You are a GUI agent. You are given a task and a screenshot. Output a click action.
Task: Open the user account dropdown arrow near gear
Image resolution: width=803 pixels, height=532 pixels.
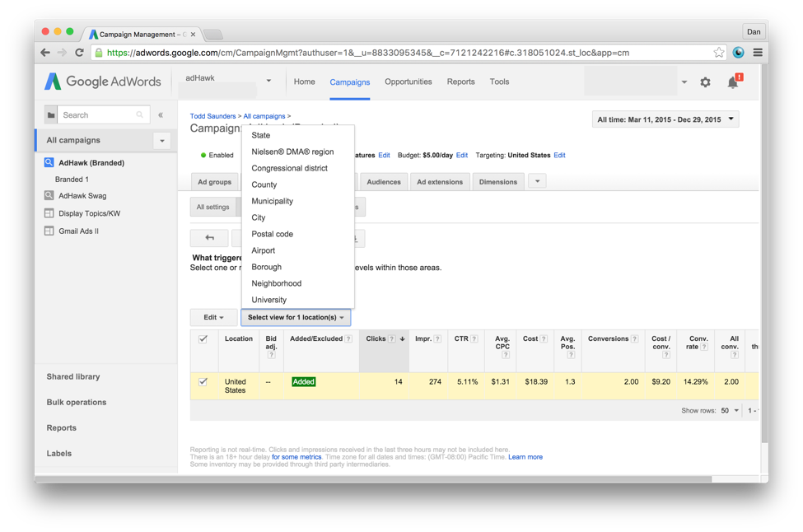click(x=684, y=82)
